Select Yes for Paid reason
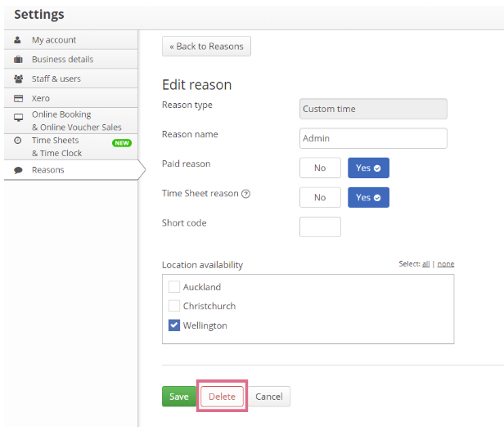Screen dimensions: 504x435 [x=368, y=168]
